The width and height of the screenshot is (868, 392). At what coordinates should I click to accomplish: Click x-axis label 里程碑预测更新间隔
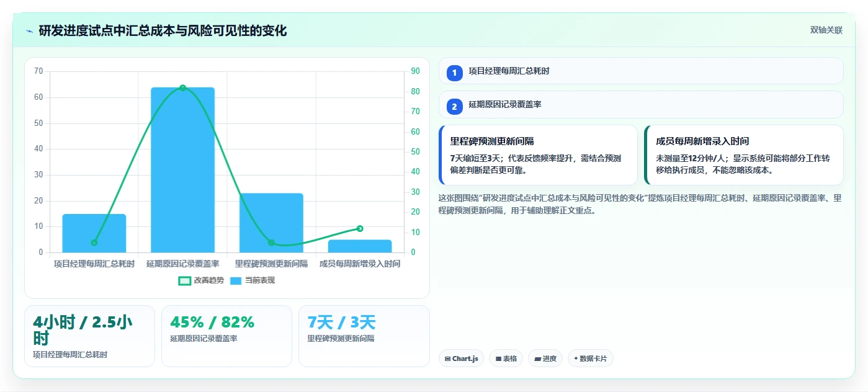272,264
